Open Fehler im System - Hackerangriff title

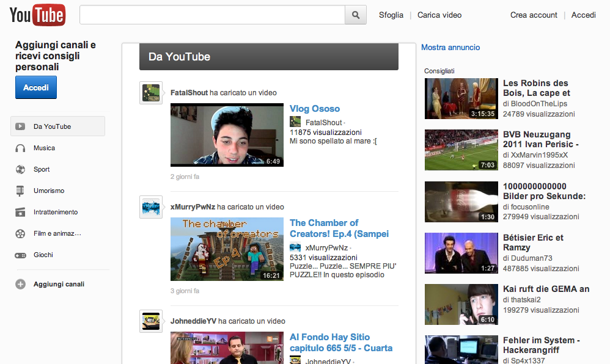pyautogui.click(x=542, y=345)
